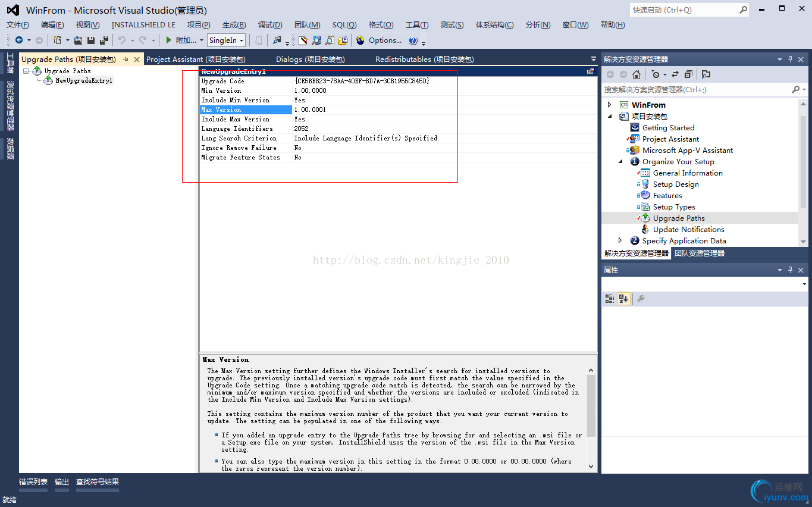812x507 pixels.
Task: Open Update Notifications in Solution Explorer
Action: [688, 229]
